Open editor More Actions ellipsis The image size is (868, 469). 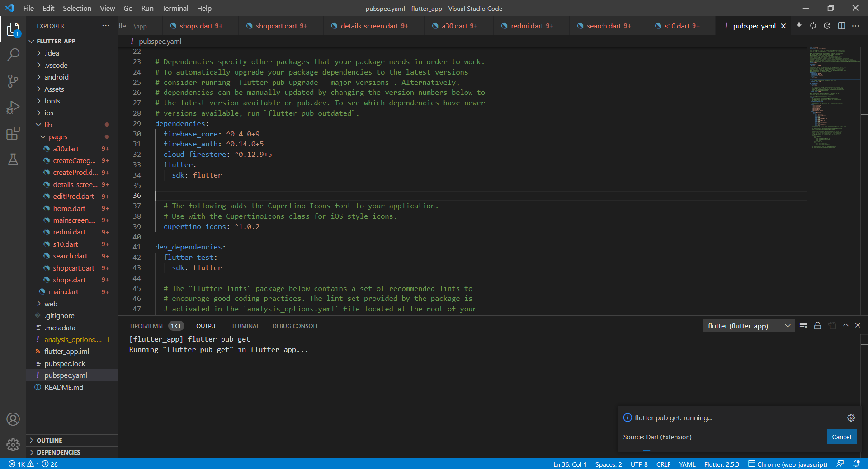click(x=855, y=26)
